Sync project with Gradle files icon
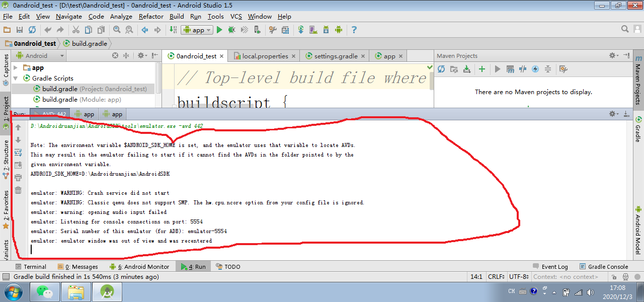 pos(301,30)
